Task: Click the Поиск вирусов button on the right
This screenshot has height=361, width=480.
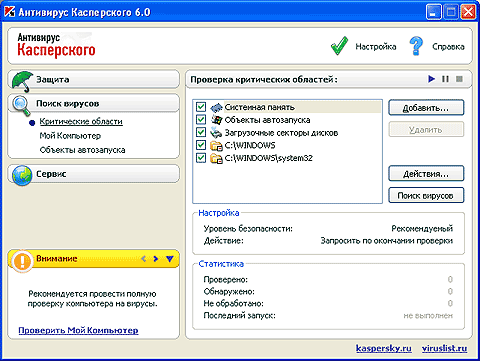Action: (x=426, y=195)
